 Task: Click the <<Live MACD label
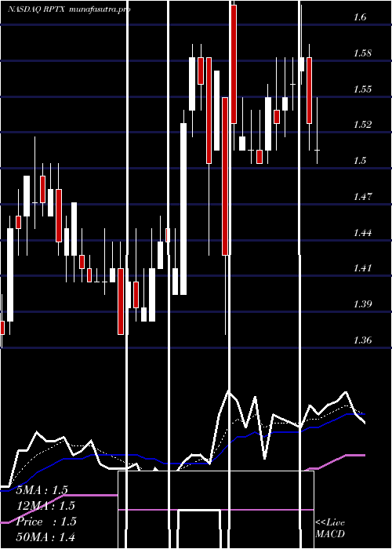pos(330,529)
